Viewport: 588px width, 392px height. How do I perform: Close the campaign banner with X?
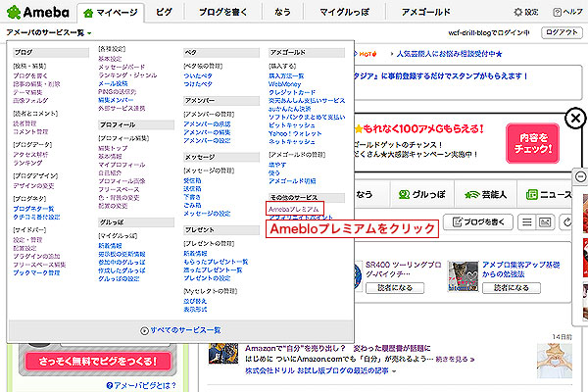575,119
